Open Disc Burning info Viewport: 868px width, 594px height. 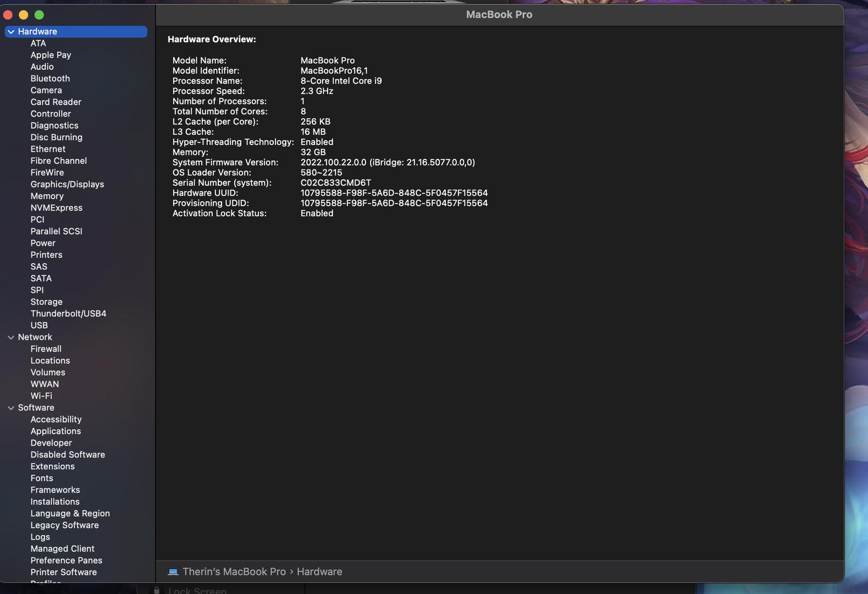tap(56, 137)
